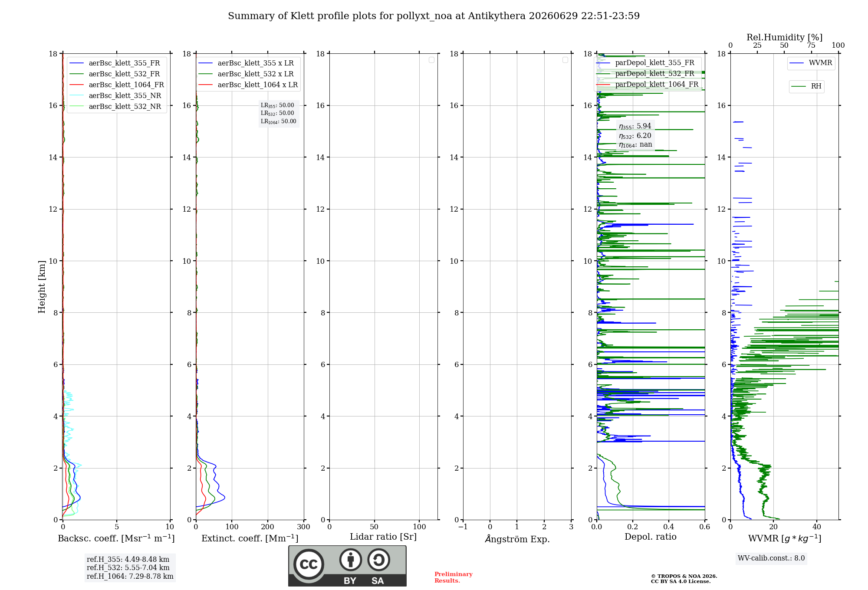Click the LR532: 50.00 annotation
Image resolution: width=868 pixels, height=590 pixels.
tap(277, 113)
